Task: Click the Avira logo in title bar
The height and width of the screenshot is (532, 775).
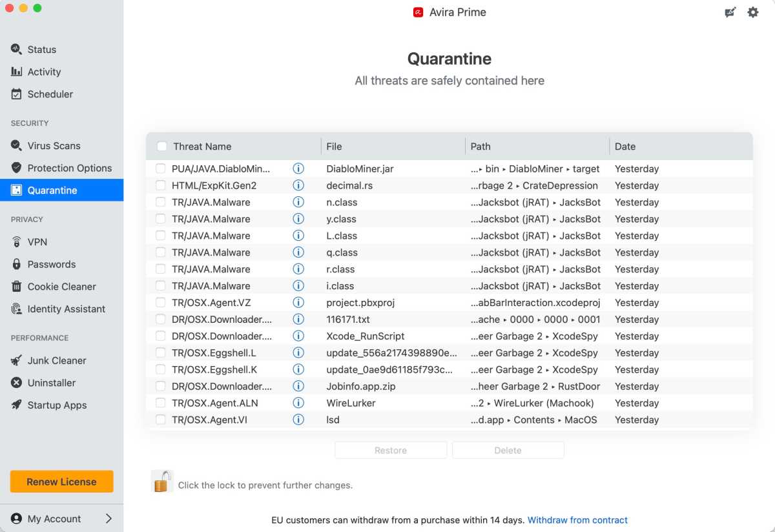Action: tap(418, 12)
